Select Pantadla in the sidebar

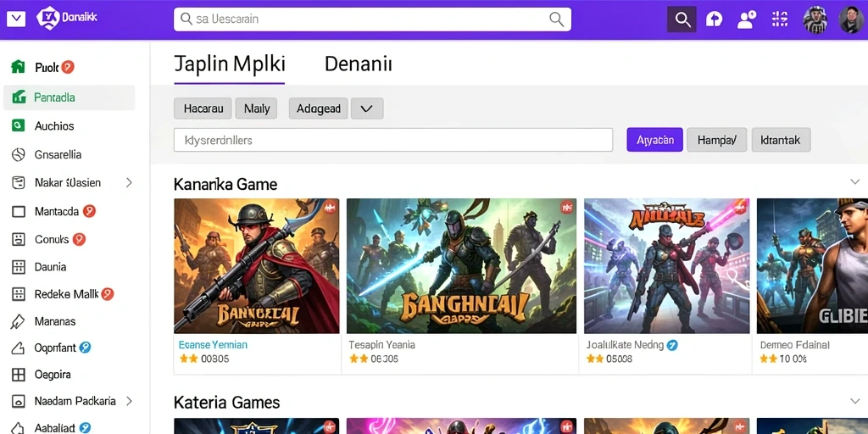tap(70, 97)
